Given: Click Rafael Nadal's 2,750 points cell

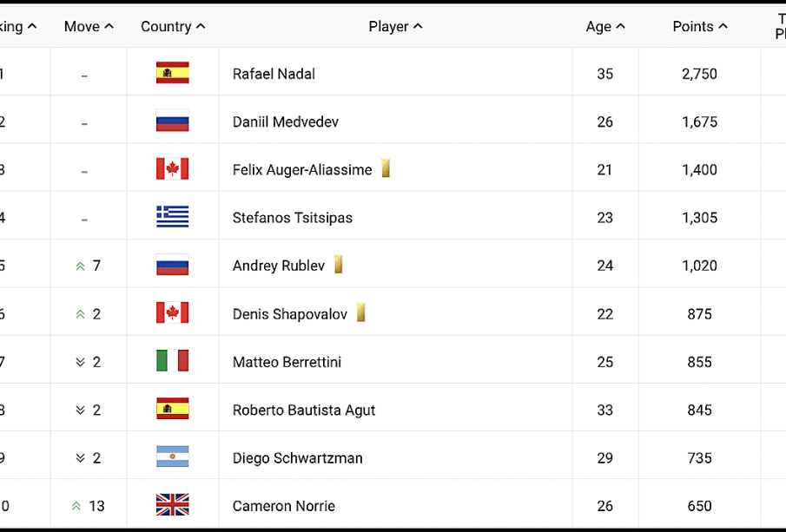Looking at the screenshot, I should coord(699,74).
